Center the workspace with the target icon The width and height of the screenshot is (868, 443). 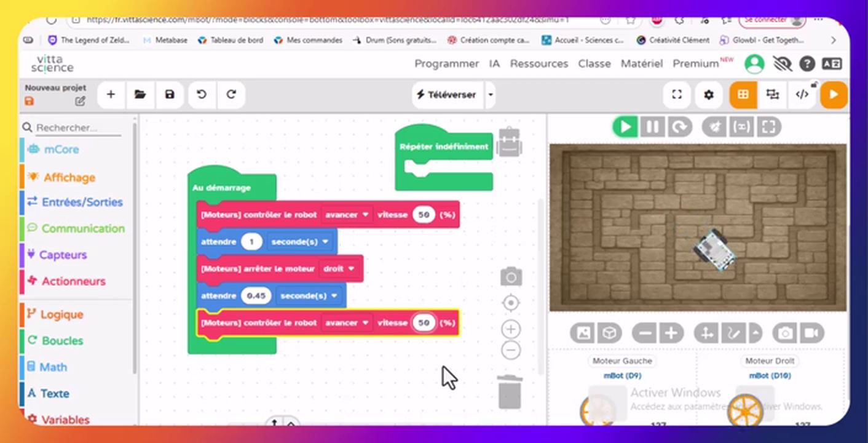pos(510,303)
